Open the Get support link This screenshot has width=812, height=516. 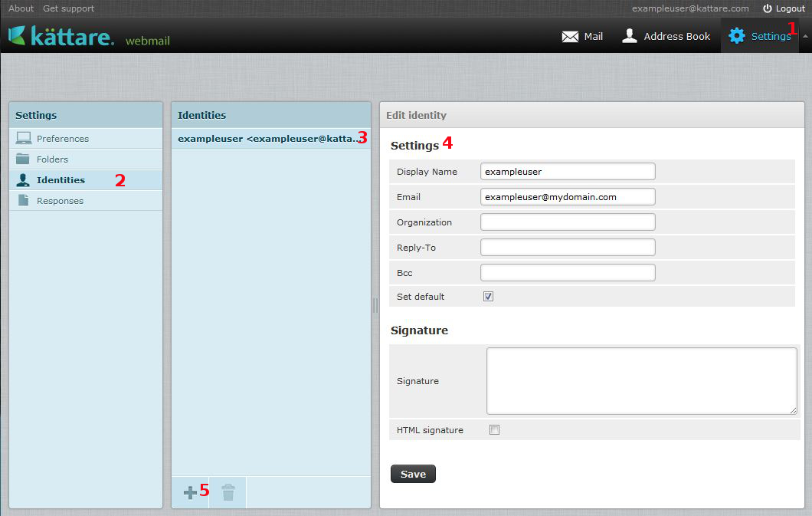pos(68,8)
